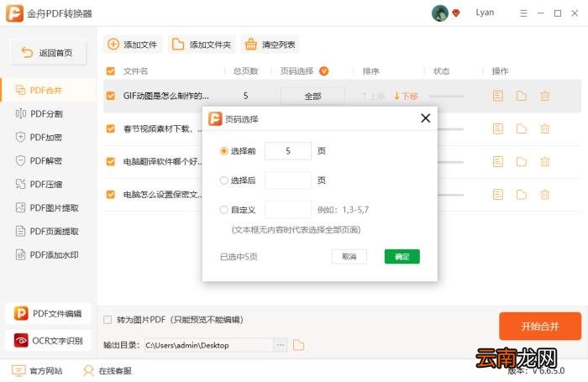Delete the GIF file with trash icon
This screenshot has height=382, width=588.
point(545,96)
